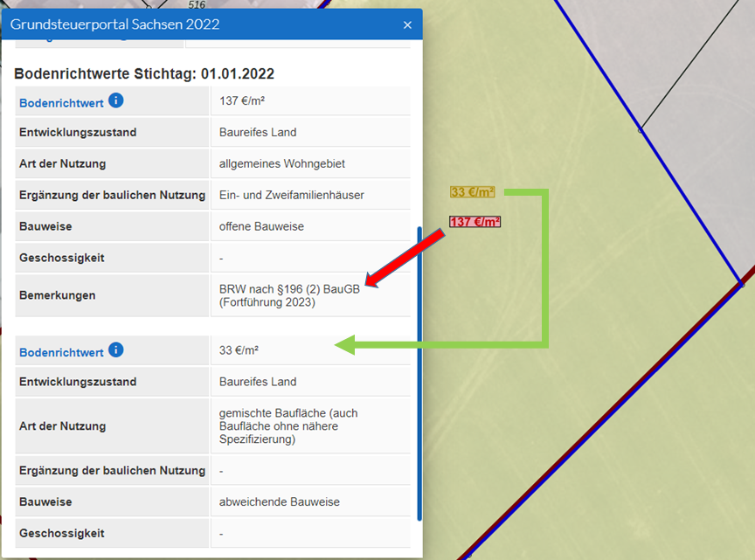
Task: Click the popup's vertical scrollbar
Action: (x=419, y=373)
